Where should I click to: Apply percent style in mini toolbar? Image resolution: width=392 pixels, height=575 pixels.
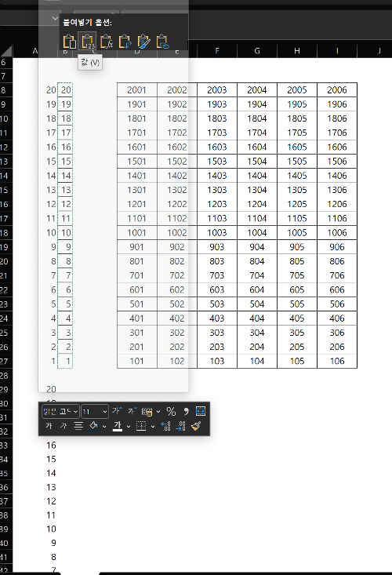(x=171, y=412)
